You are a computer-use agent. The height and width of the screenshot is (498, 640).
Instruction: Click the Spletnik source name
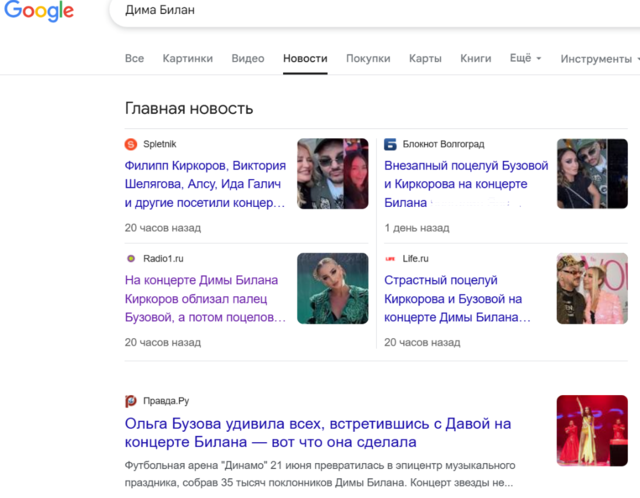(x=160, y=144)
